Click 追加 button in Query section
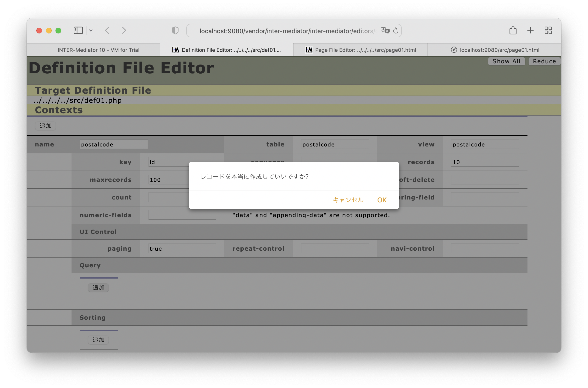Viewport: 588px width, 388px height. [98, 288]
